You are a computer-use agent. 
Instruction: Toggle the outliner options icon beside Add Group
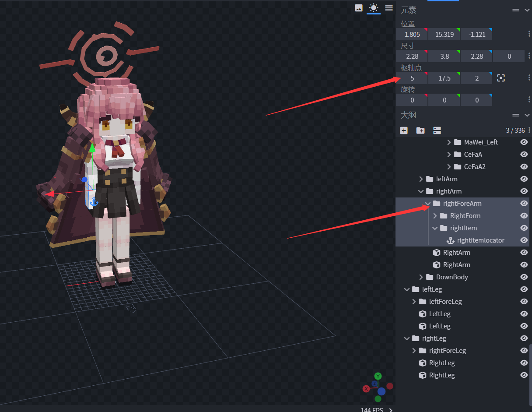point(437,130)
